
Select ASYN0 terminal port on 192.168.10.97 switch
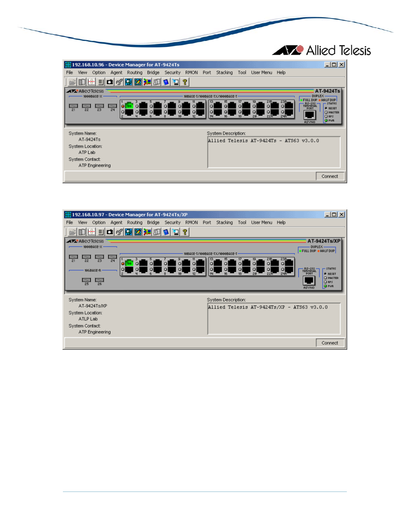pos(309,280)
